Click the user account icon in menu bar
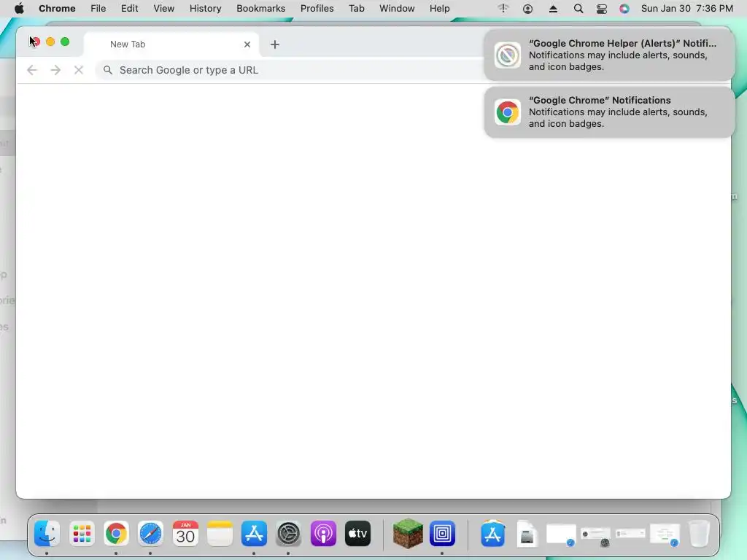The height and width of the screenshot is (560, 747). click(527, 9)
